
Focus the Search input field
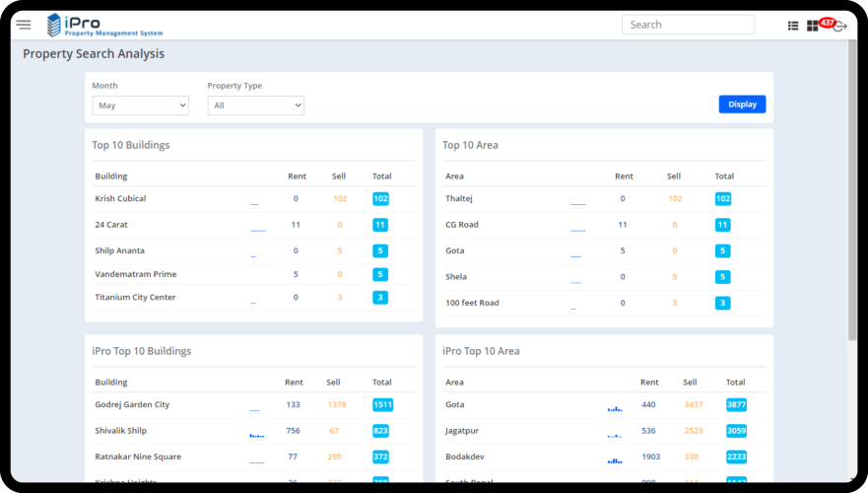tap(688, 25)
